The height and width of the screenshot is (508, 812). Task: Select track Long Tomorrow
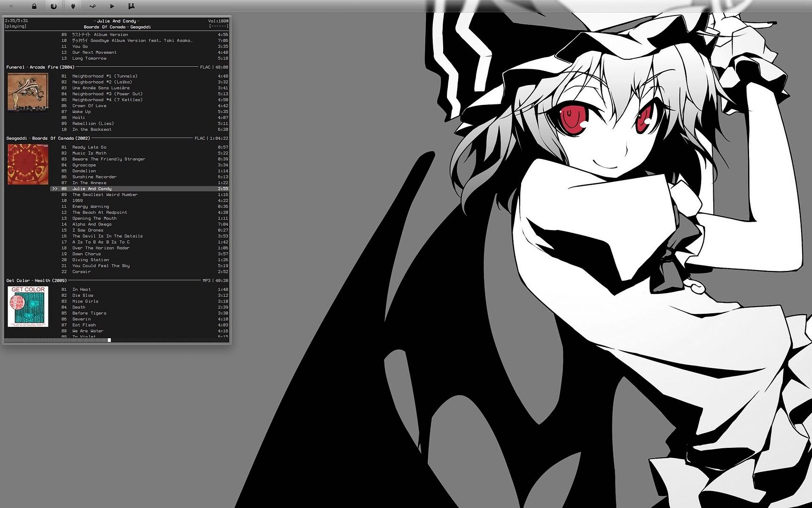click(x=140, y=58)
